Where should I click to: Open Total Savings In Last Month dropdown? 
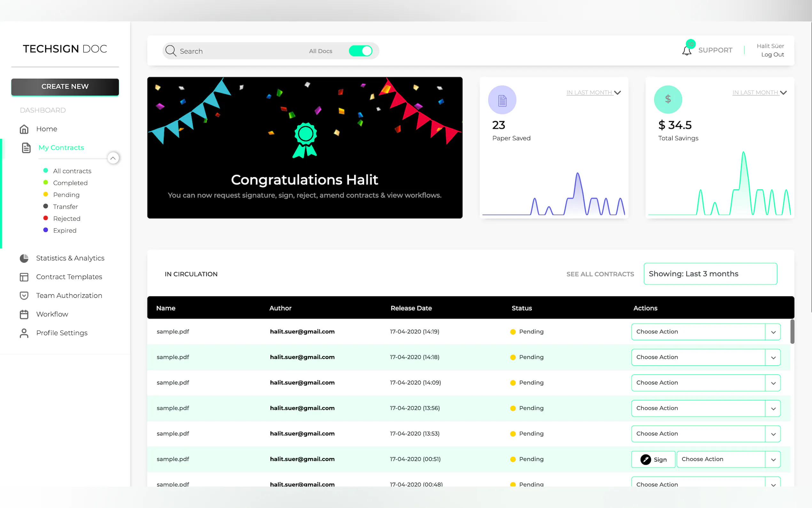coord(759,92)
